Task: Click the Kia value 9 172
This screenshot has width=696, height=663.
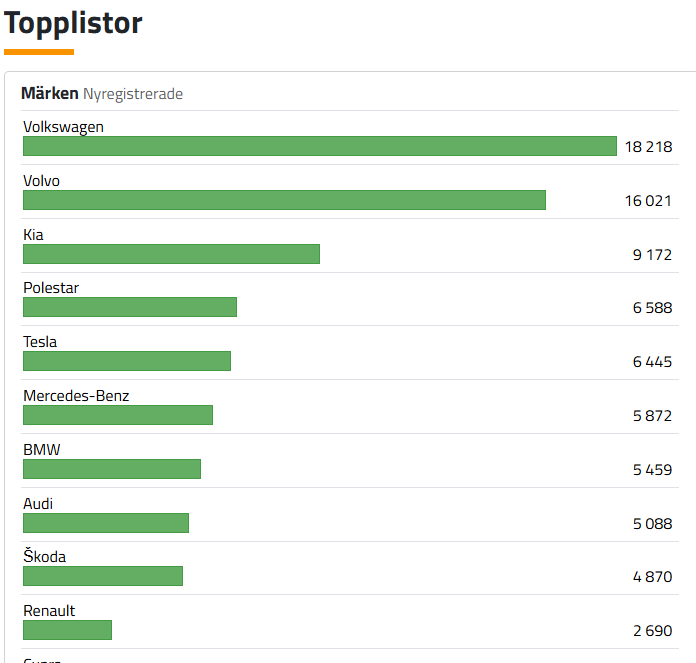Action: point(652,255)
